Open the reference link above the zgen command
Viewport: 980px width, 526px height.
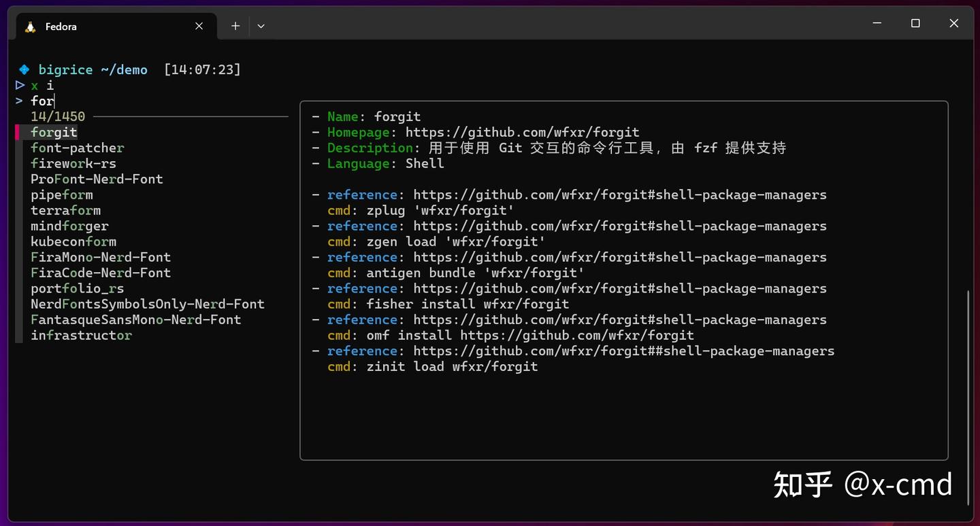620,226
